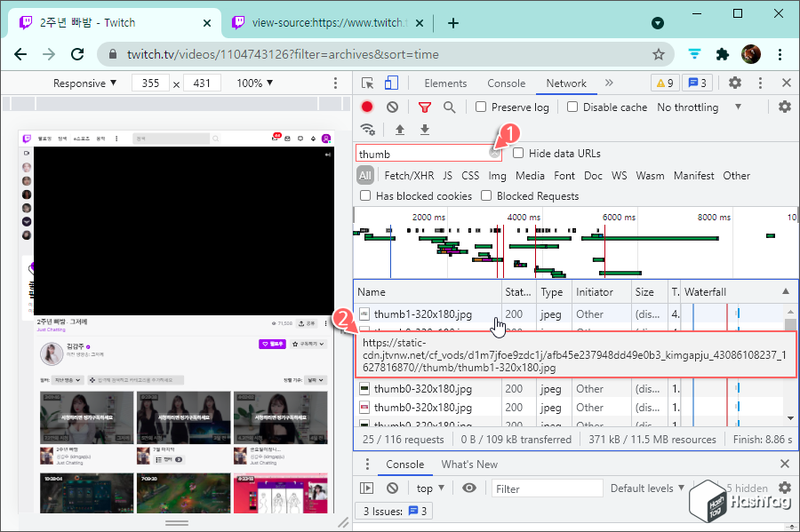Open device toolbar more options menu
This screenshot has height=532, width=800.
(335, 83)
